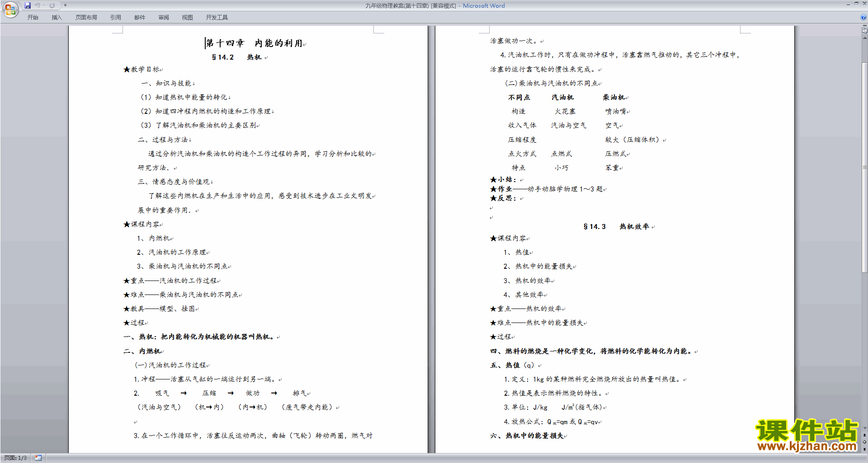Click the line 4、其他效率

pyautogui.click(x=524, y=295)
